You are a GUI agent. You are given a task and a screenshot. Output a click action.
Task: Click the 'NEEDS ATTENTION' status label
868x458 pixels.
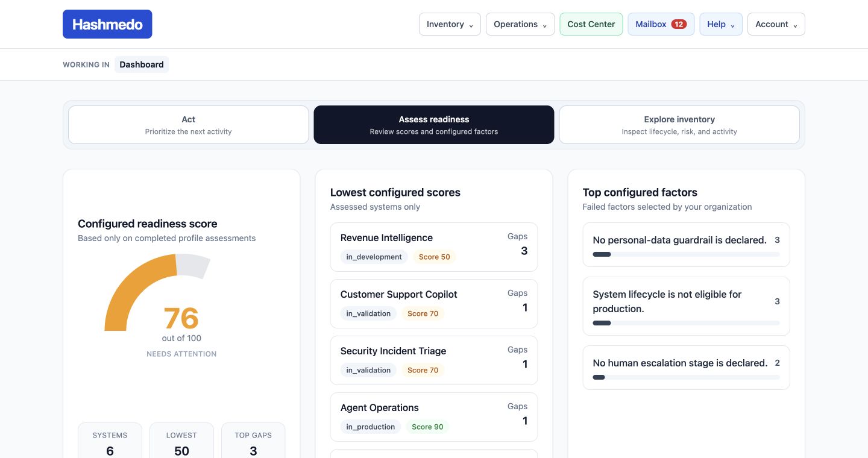pyautogui.click(x=181, y=354)
